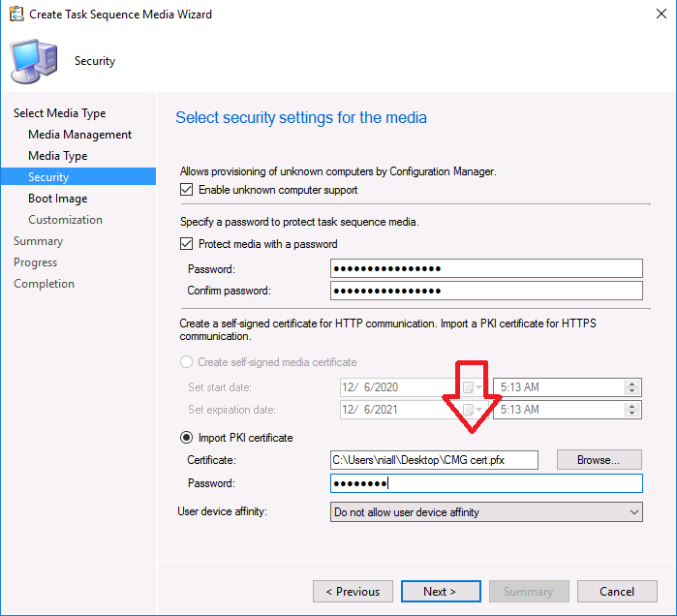
Task: Click the 'Set expiration date:' label
Action: click(231, 410)
